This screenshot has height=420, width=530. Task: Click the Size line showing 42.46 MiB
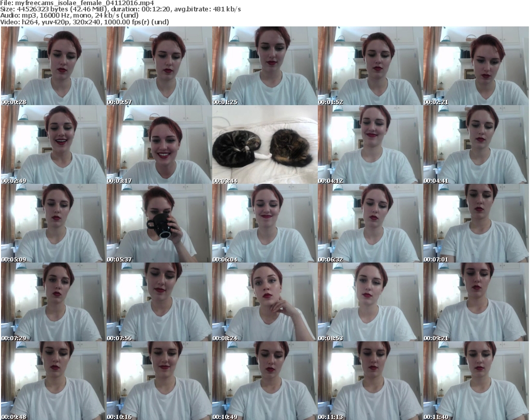[x=120, y=9]
